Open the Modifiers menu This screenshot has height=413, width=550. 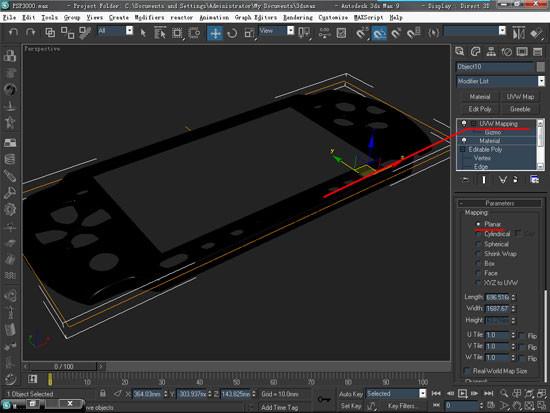pos(149,18)
